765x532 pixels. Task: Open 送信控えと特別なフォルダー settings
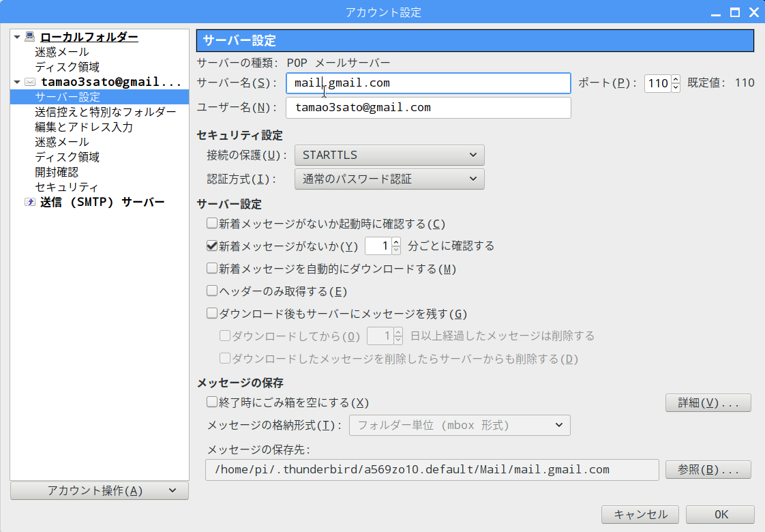[x=106, y=112]
